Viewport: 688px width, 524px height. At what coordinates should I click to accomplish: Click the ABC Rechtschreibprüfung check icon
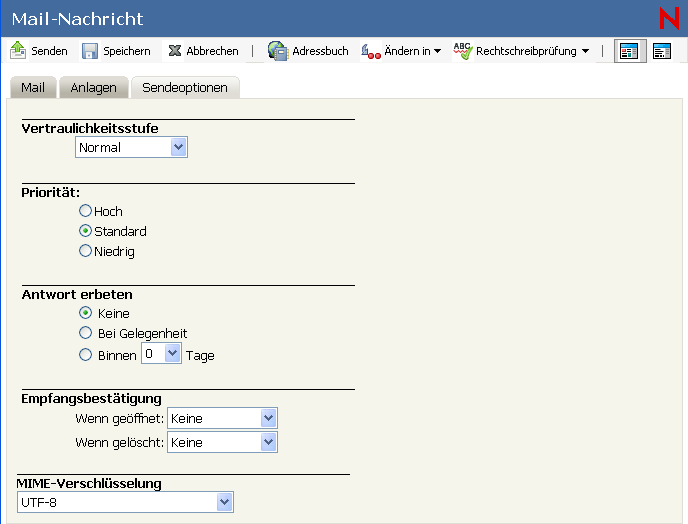tap(463, 51)
